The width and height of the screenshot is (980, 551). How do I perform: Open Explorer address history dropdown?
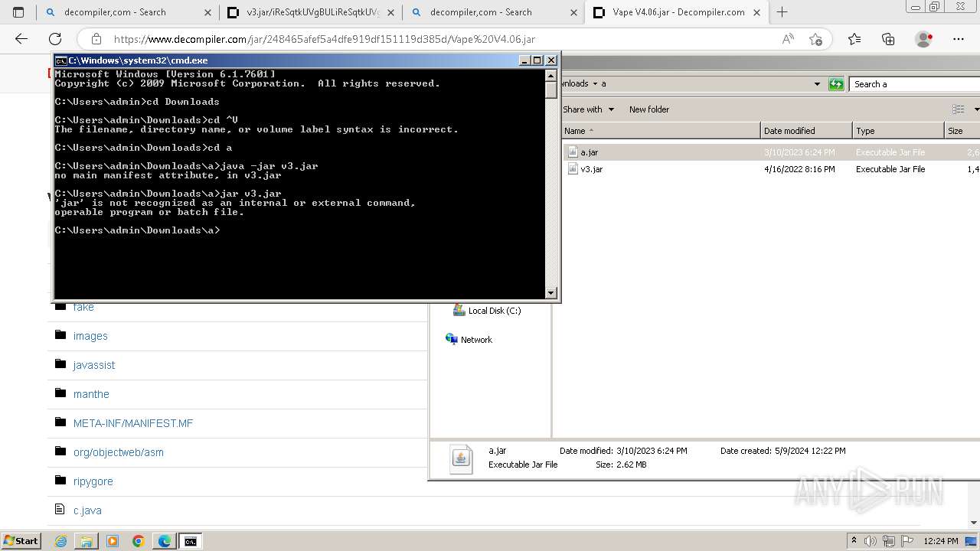[817, 84]
